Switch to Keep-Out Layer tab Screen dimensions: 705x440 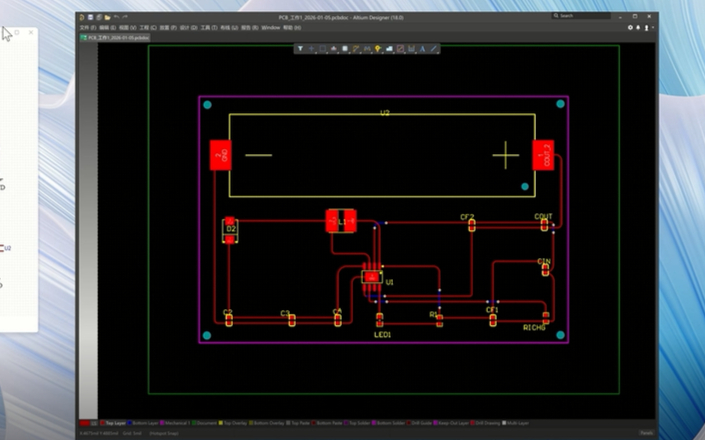pos(453,423)
